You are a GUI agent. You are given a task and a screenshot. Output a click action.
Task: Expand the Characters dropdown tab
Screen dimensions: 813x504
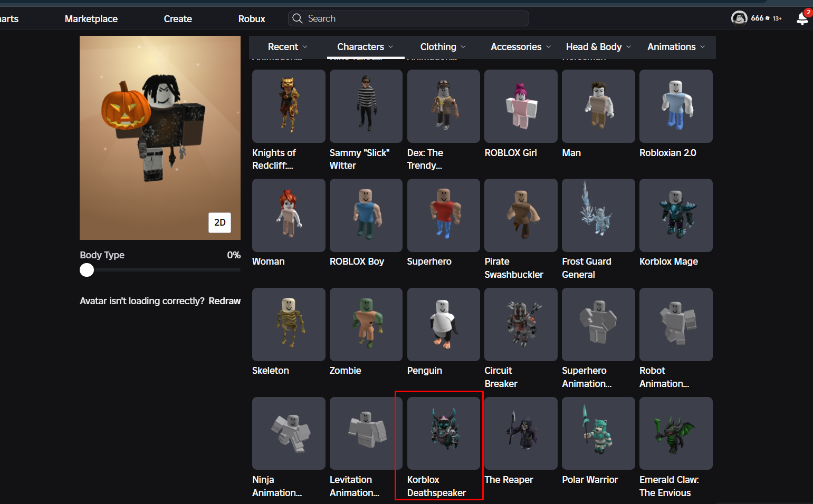point(365,47)
